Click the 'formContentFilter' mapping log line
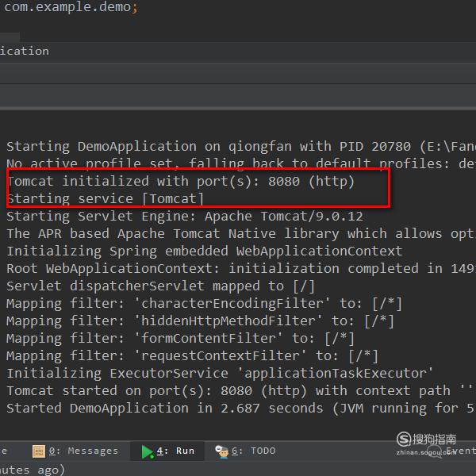Screen dimensions: 476x476 180,339
